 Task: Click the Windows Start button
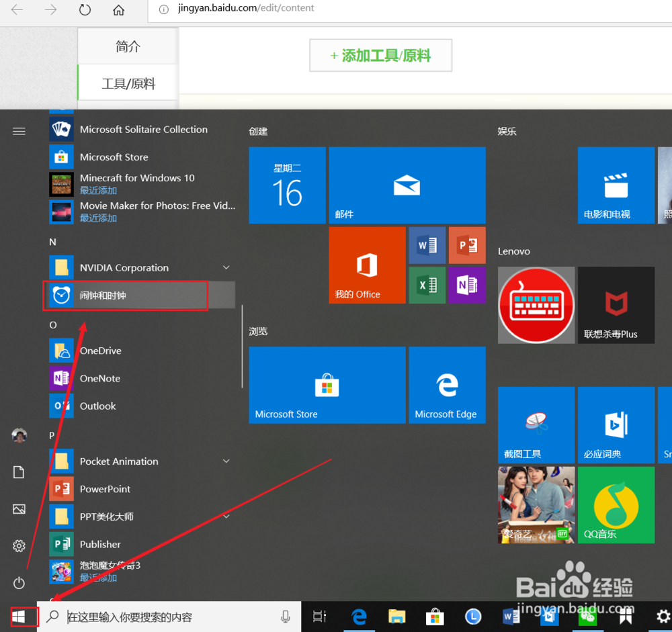[x=19, y=617]
